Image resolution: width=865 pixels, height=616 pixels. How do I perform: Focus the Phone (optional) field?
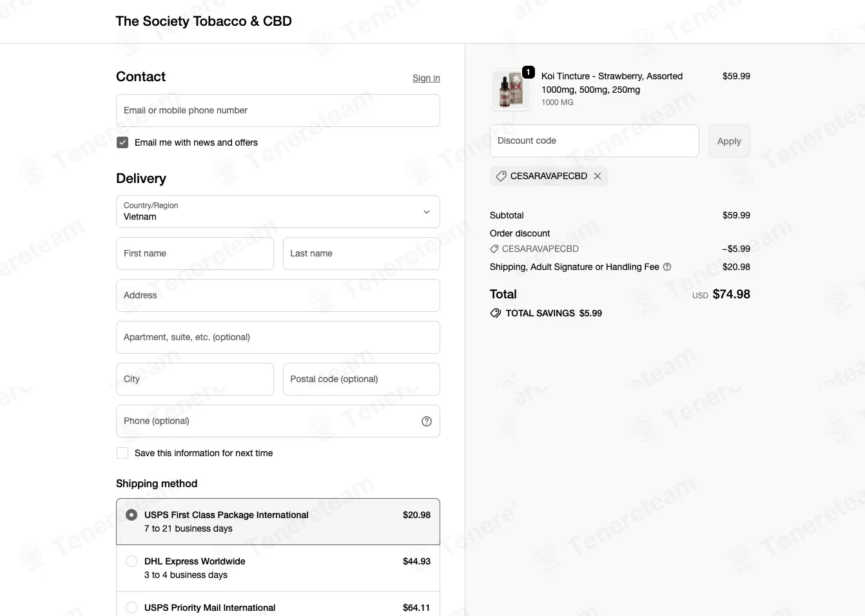tap(278, 421)
